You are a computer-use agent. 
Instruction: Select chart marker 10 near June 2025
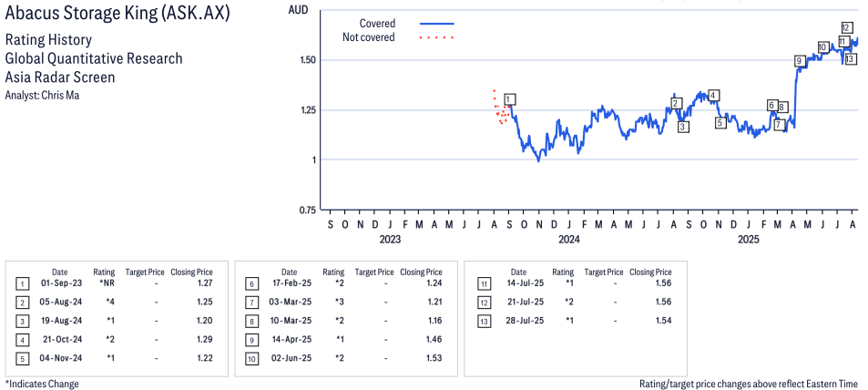(x=822, y=47)
